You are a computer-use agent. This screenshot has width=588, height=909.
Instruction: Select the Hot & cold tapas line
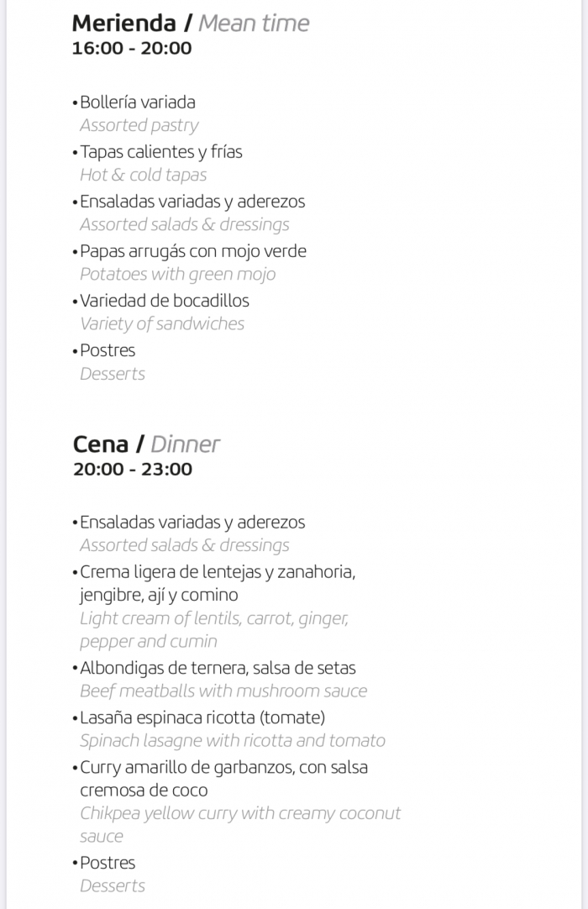click(144, 175)
